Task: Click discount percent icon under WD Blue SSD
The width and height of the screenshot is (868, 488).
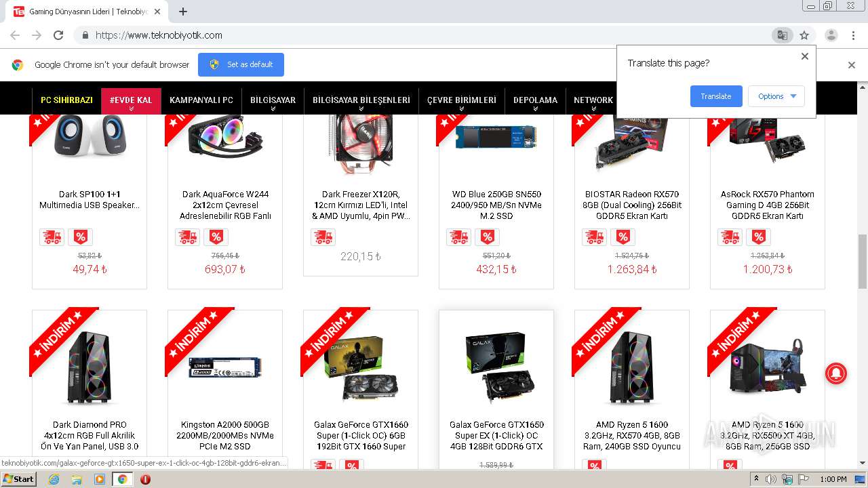Action: (x=488, y=237)
